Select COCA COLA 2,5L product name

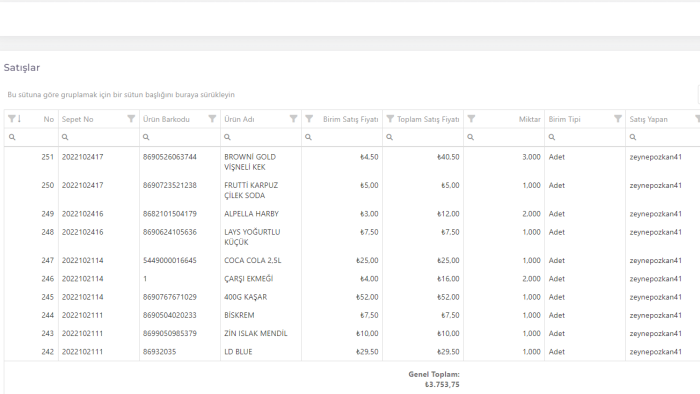[253, 260]
